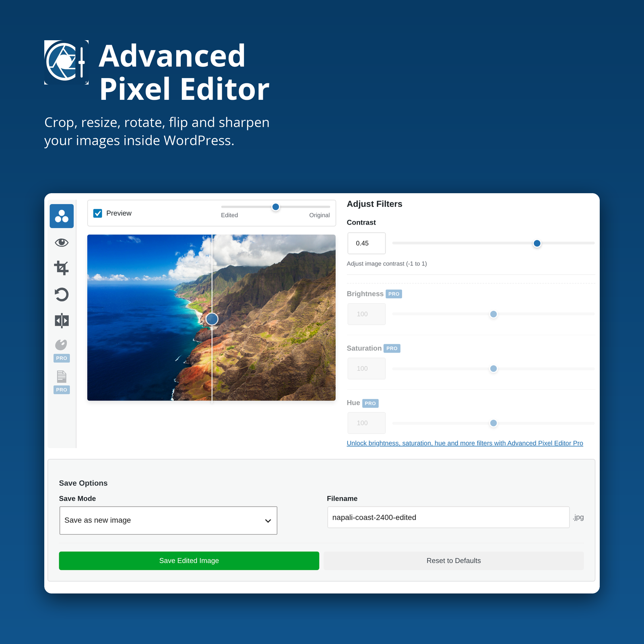The image size is (644, 644).
Task: Click the Hue slider handle
Action: (x=493, y=423)
